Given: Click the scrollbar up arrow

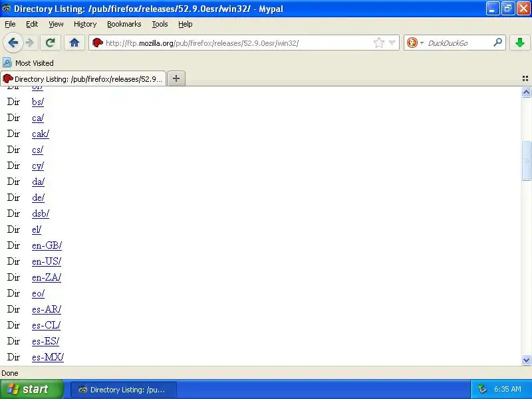Looking at the screenshot, I should pos(526,92).
